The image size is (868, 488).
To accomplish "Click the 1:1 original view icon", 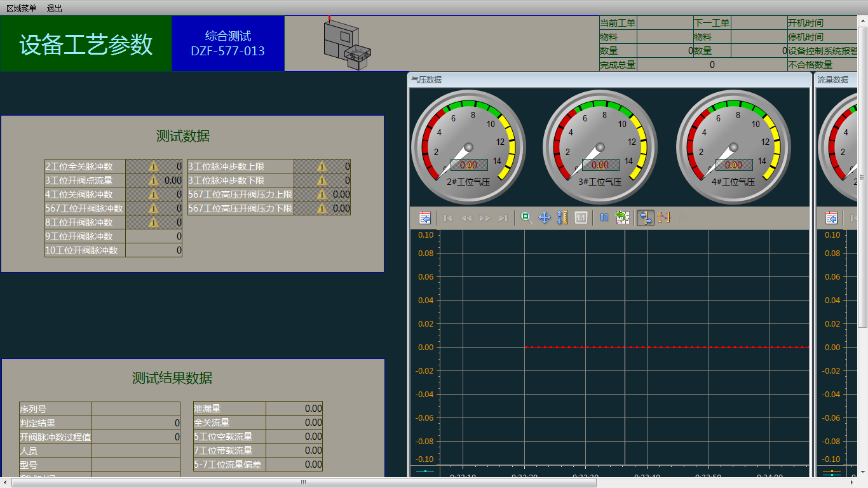I will point(581,218).
